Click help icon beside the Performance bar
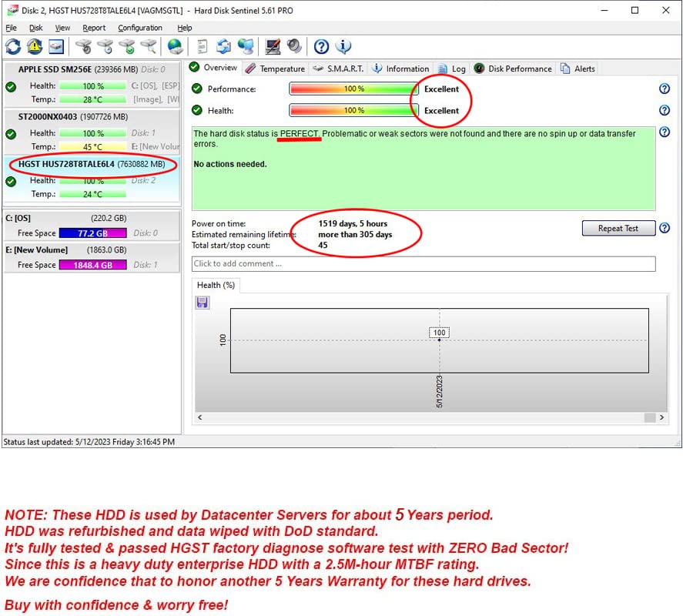The image size is (683, 616). (665, 89)
